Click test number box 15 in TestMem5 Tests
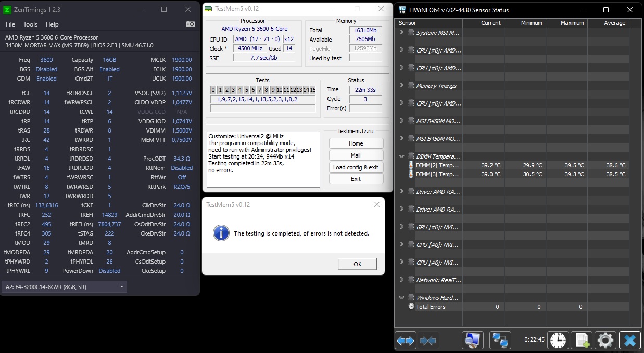 [x=312, y=90]
